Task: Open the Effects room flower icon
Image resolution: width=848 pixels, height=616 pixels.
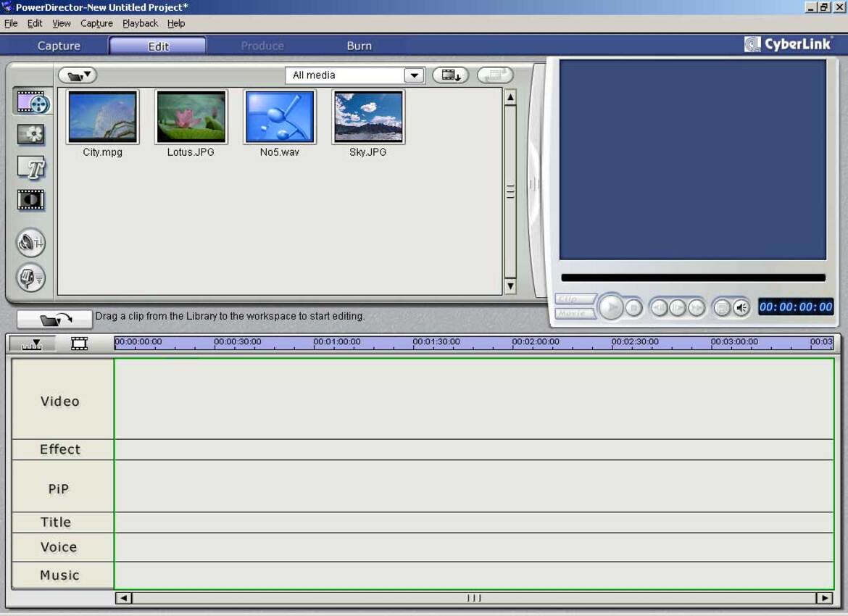Action: click(x=31, y=134)
